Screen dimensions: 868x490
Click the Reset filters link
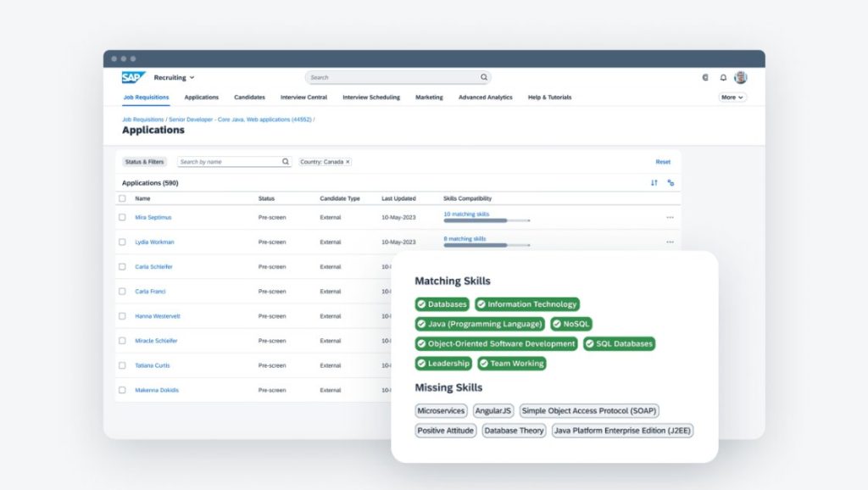(x=663, y=162)
